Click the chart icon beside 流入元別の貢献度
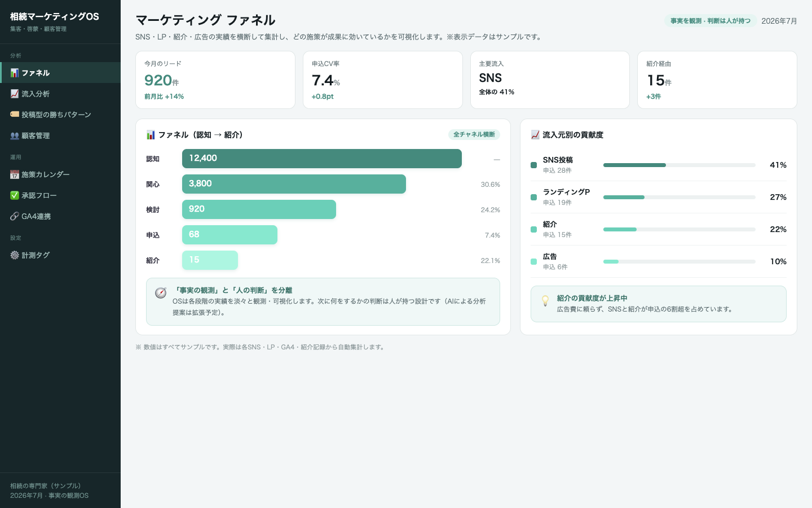Image resolution: width=812 pixels, height=508 pixels. pos(535,135)
